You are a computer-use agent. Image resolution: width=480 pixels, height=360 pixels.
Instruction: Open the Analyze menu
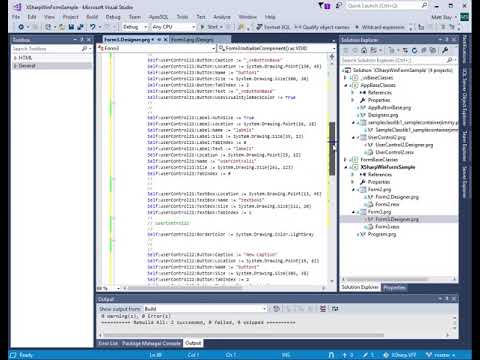click(222, 17)
